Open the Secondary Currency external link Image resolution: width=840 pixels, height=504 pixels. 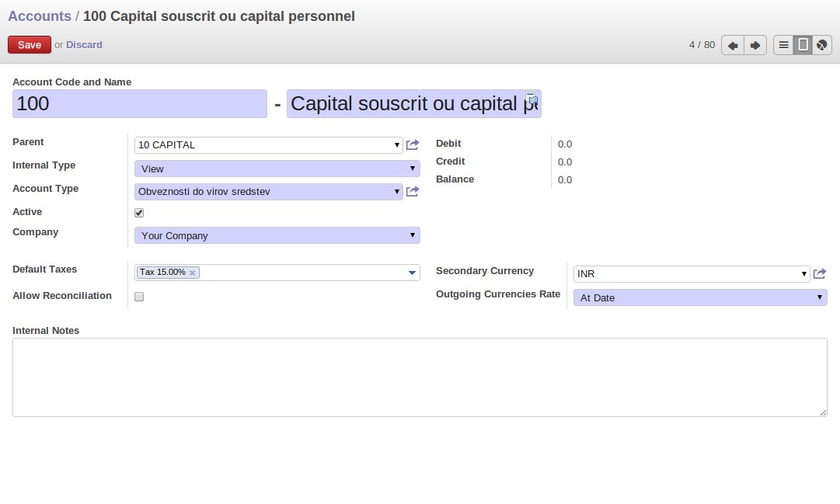click(x=820, y=274)
